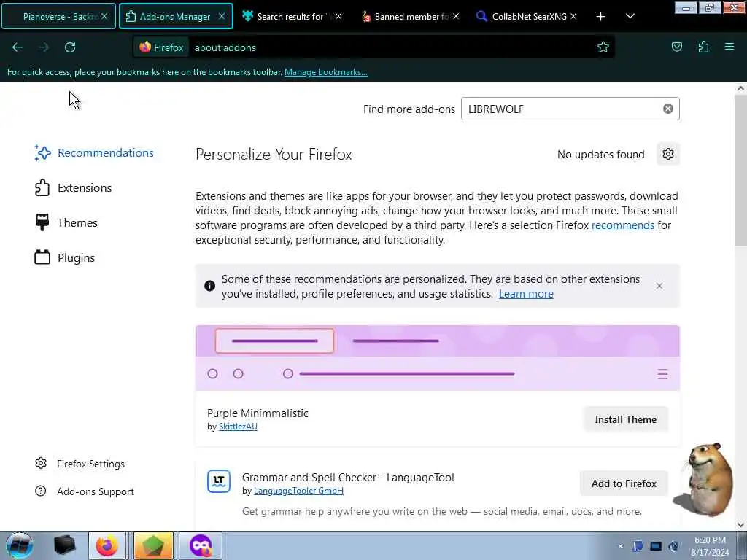Image resolution: width=747 pixels, height=560 pixels.
Task: Switch to the Banned member tab
Action: tap(410, 16)
